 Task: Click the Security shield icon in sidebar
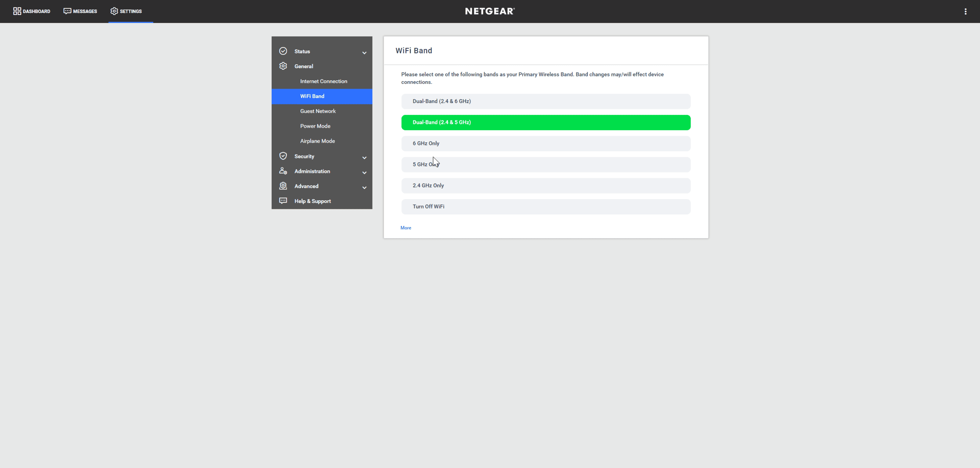coord(283,156)
